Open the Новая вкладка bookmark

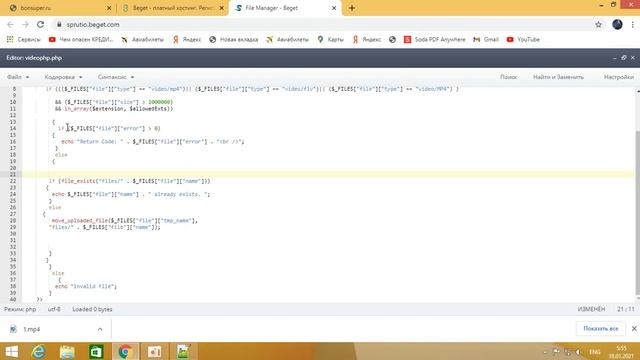pyautogui.click(x=233, y=40)
